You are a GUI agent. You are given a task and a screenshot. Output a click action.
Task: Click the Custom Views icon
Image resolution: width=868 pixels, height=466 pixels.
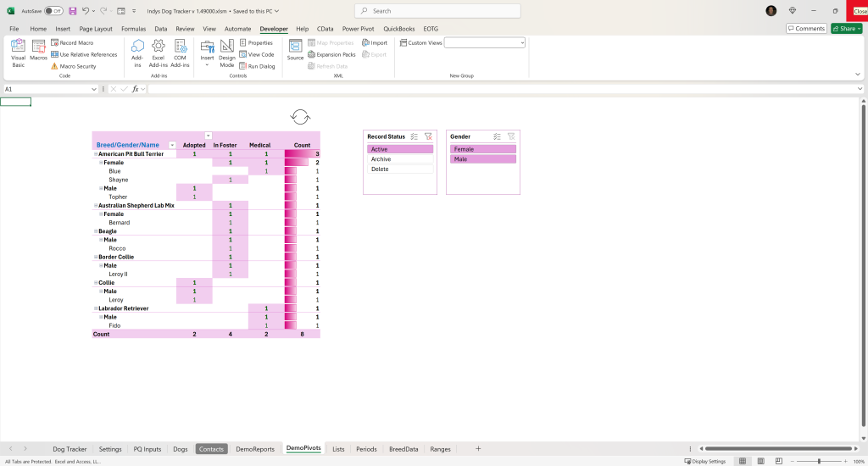click(x=403, y=42)
